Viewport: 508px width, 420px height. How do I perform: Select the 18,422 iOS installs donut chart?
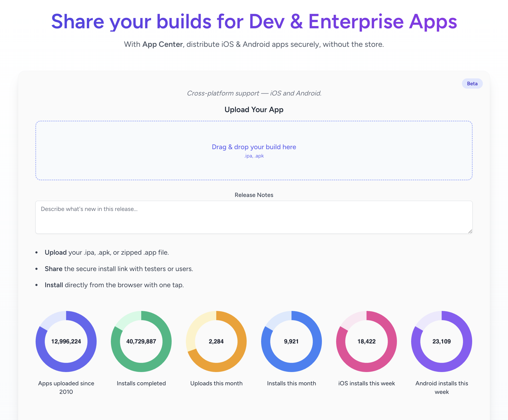[x=367, y=341]
